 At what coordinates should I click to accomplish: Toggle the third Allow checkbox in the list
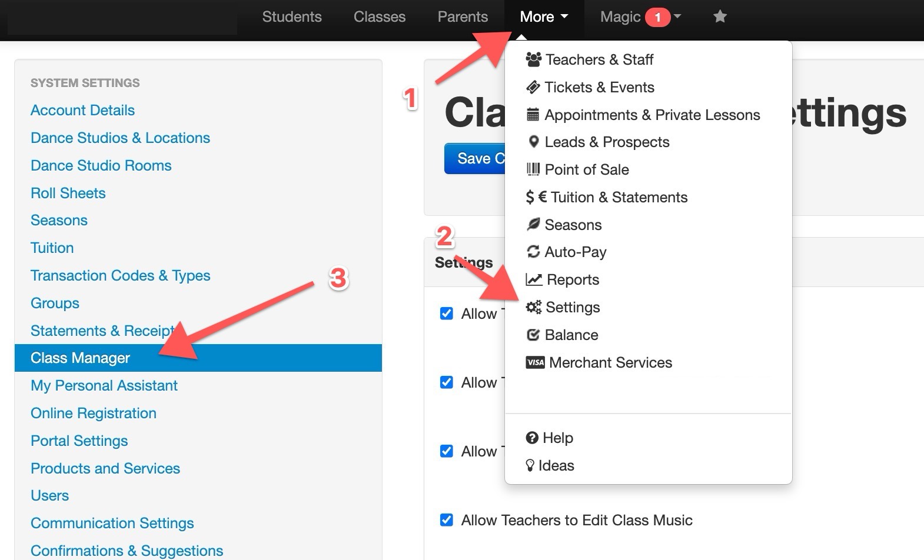point(447,451)
